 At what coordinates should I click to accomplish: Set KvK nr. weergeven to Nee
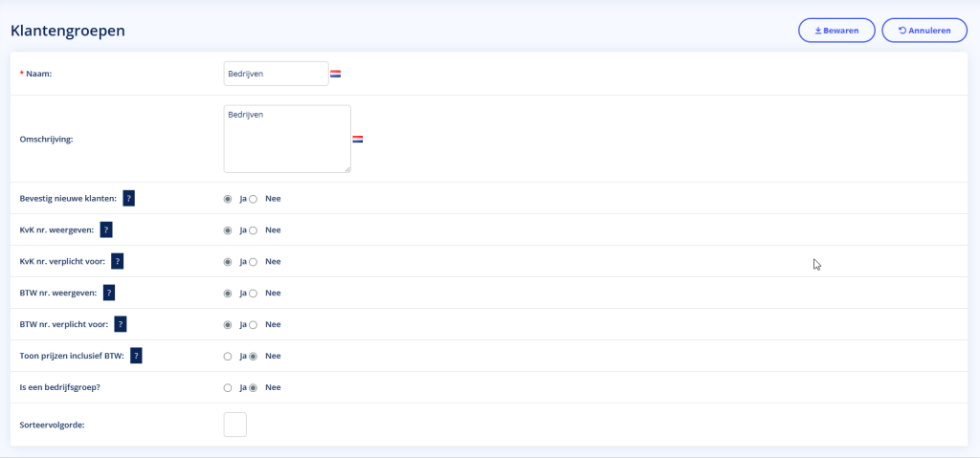(254, 230)
